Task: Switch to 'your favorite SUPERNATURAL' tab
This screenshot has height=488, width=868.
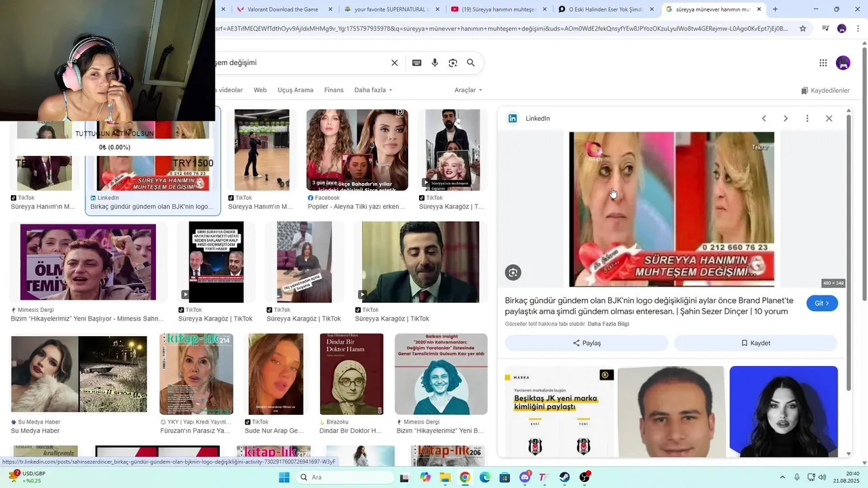Action: pyautogui.click(x=392, y=9)
